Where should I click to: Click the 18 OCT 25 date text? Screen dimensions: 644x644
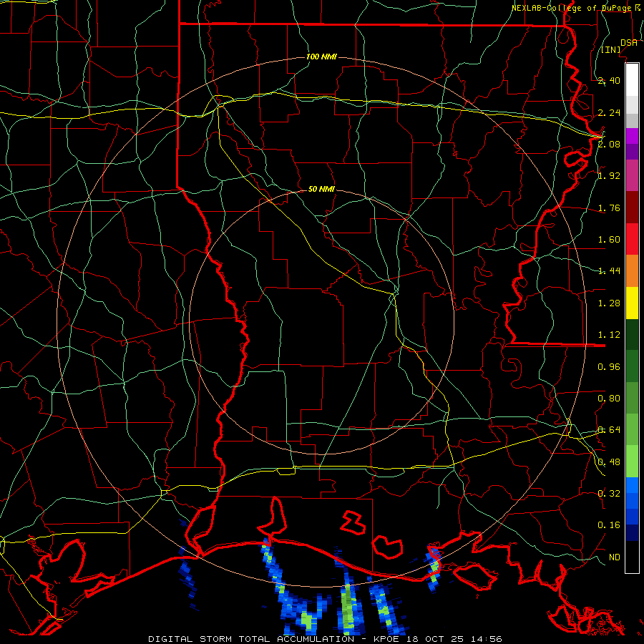434,639
